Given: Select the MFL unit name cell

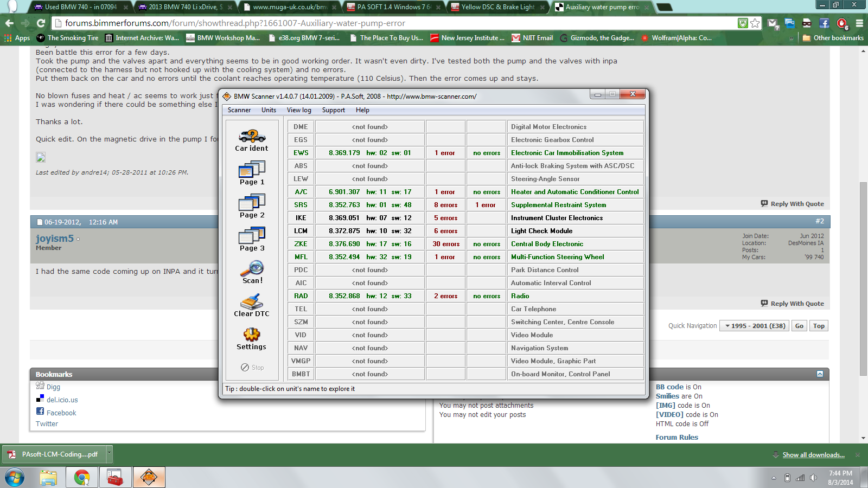Looking at the screenshot, I should tap(301, 257).
